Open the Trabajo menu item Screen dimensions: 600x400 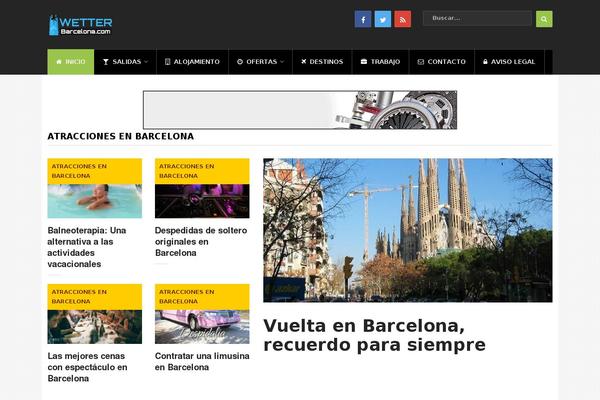pos(380,62)
